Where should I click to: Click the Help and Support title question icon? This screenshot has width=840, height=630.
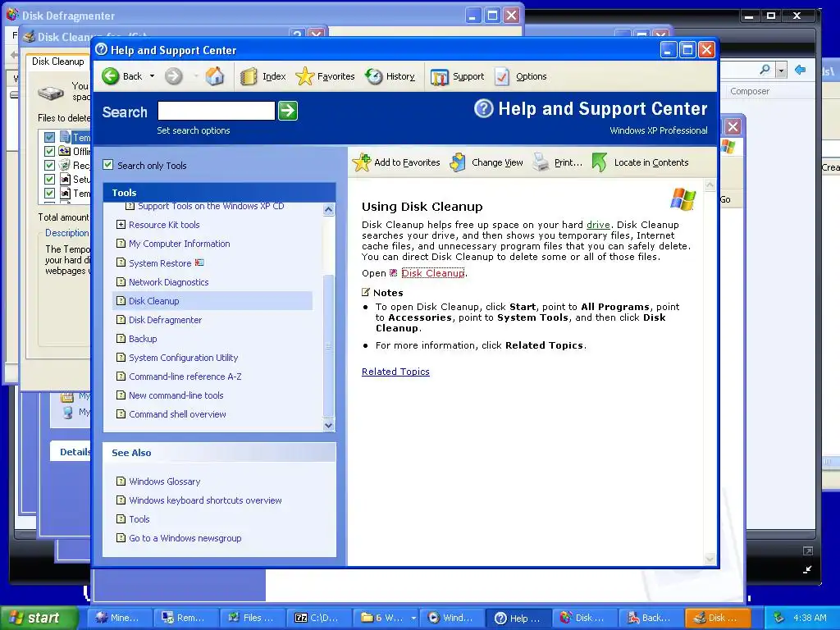tap(101, 50)
